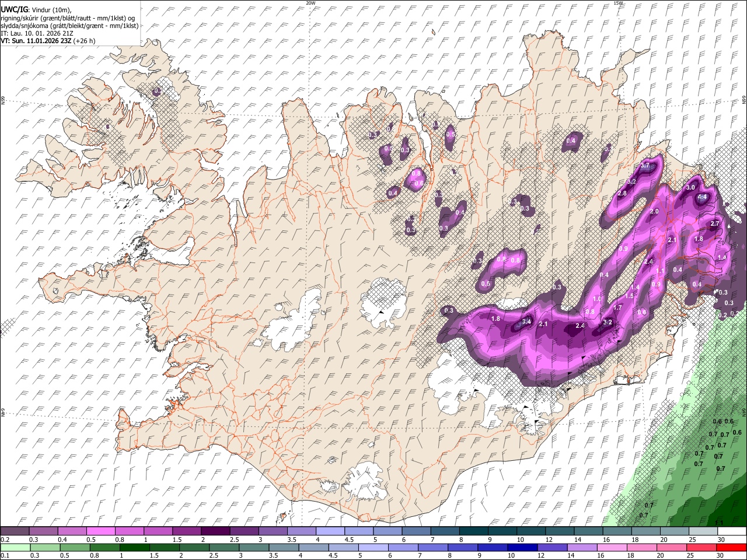Image resolution: width=747 pixels, height=560 pixels.
Task: Pick the darkest purple swatch labeled 2
Action: pyautogui.click(x=215, y=531)
